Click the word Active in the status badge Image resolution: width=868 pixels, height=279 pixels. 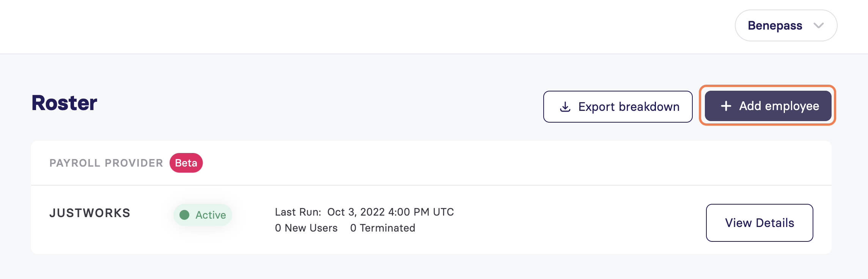211,215
